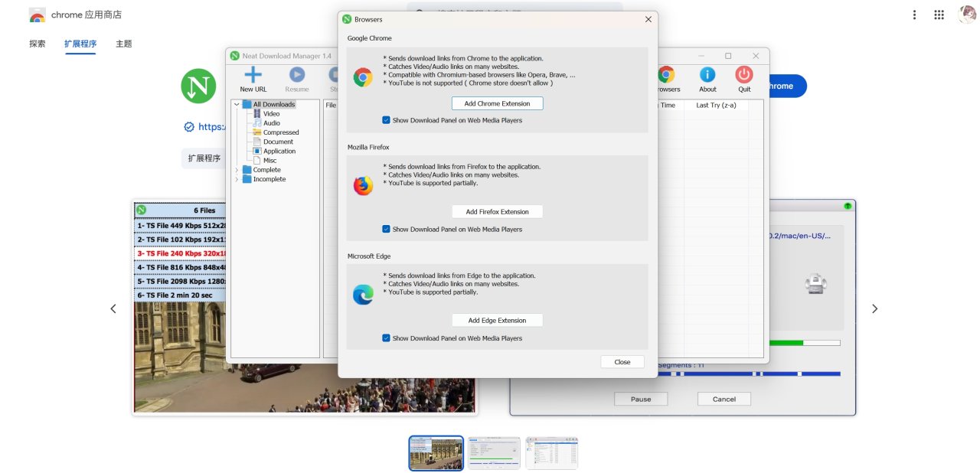
Task: Open Browsers via the Chrome toolbar icon
Action: tap(666, 74)
